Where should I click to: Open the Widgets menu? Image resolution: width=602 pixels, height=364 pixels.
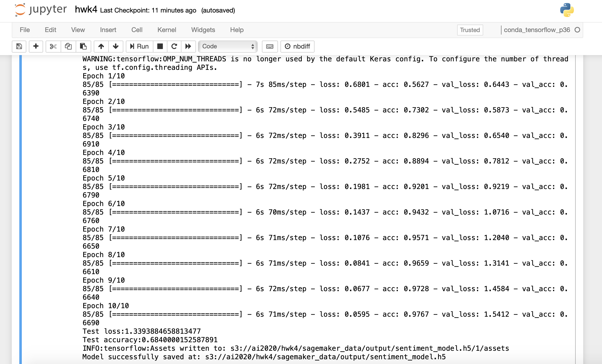coord(203,30)
